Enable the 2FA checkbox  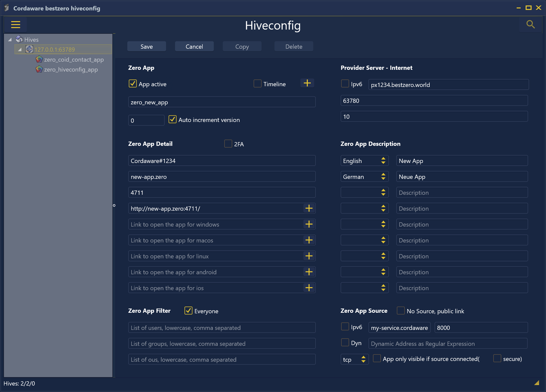coord(228,144)
